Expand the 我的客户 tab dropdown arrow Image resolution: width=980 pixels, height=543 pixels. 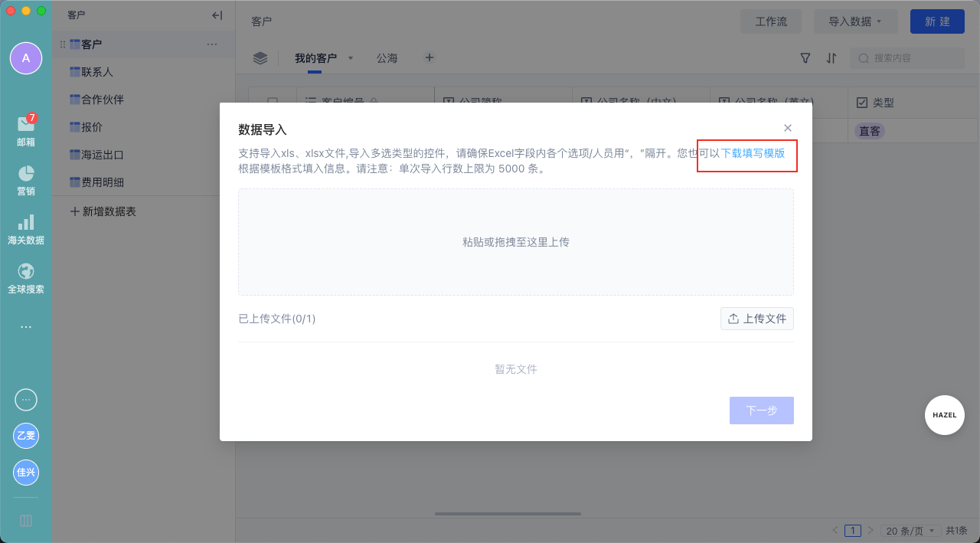coord(351,58)
